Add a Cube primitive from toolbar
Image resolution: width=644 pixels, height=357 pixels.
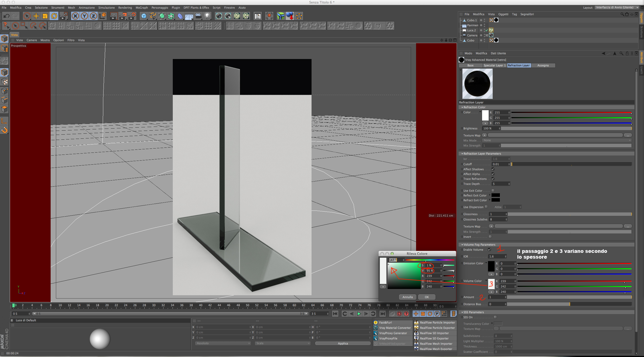(144, 16)
